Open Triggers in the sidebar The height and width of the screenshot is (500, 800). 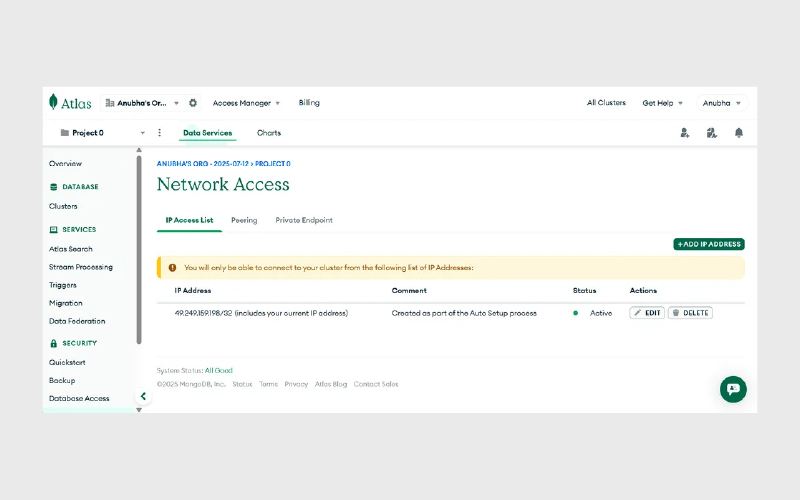pyautogui.click(x=63, y=285)
